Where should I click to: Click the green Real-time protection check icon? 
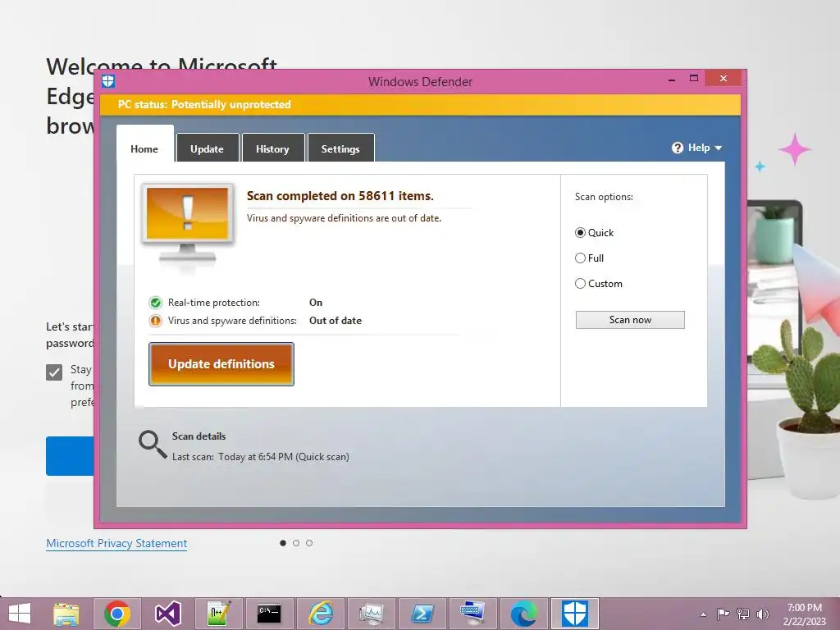(155, 303)
